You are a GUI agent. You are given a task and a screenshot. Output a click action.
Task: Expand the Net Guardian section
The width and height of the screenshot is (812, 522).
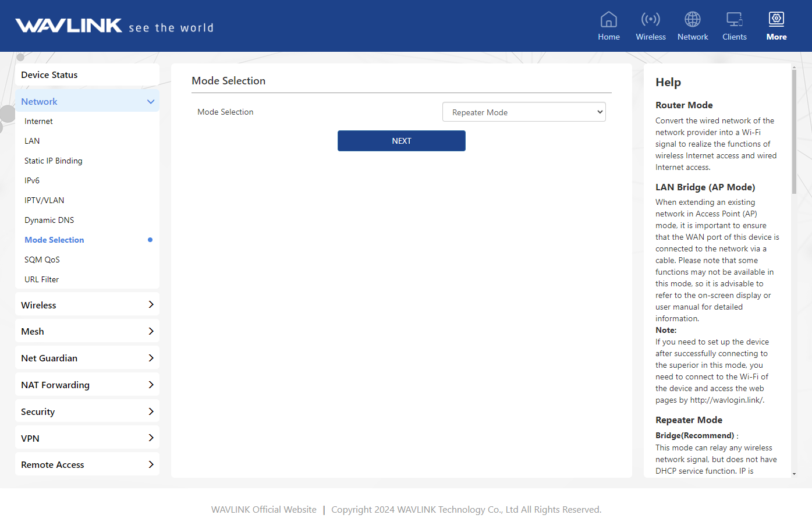(x=87, y=358)
